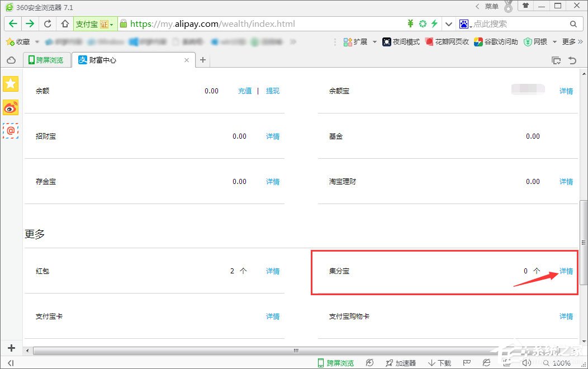588x369 pixels.
Task: Adjust page zoom at 100% control
Action: pyautogui.click(x=561, y=362)
